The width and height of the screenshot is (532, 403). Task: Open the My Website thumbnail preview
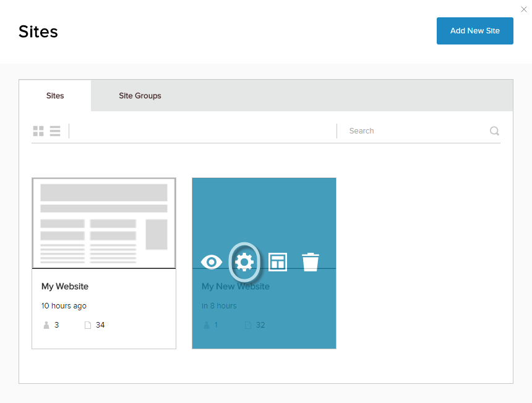pos(104,223)
